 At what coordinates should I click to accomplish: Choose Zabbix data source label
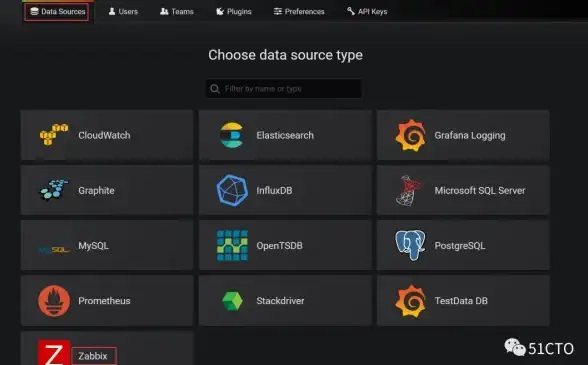point(93,356)
